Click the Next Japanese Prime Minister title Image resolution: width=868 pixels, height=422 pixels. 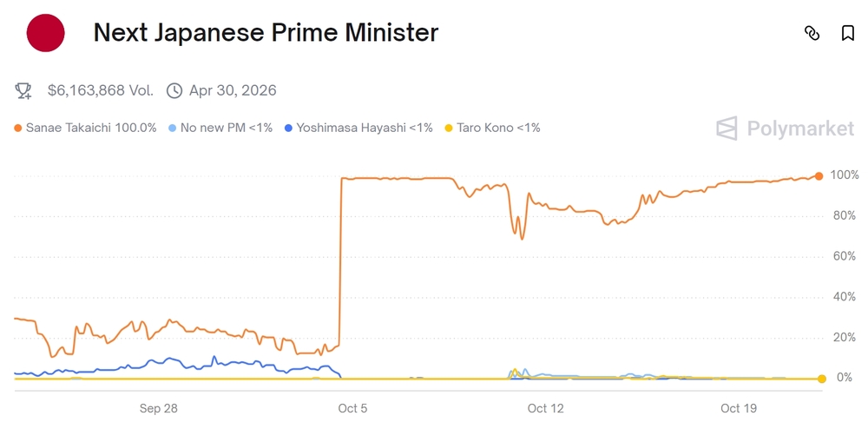point(266,33)
